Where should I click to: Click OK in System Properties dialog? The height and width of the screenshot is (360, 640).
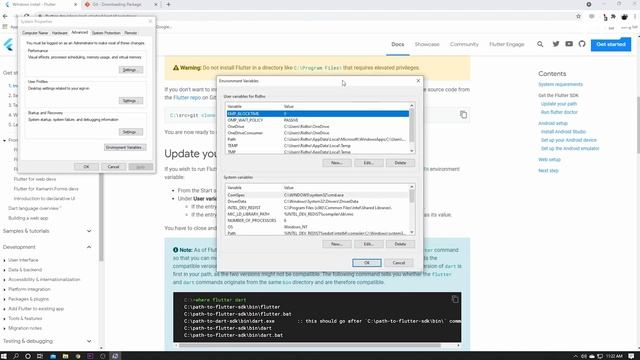[x=86, y=167]
